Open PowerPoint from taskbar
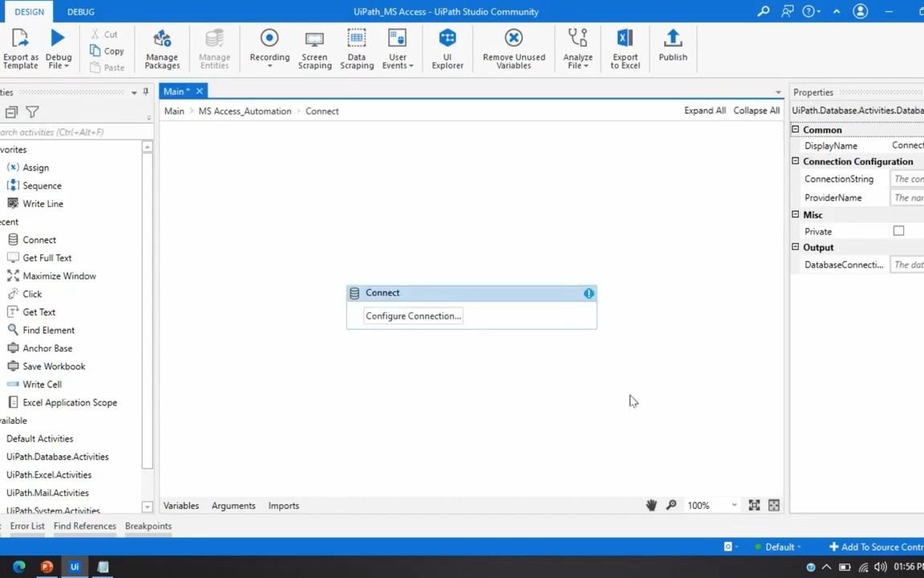924x578 pixels. coord(47,567)
